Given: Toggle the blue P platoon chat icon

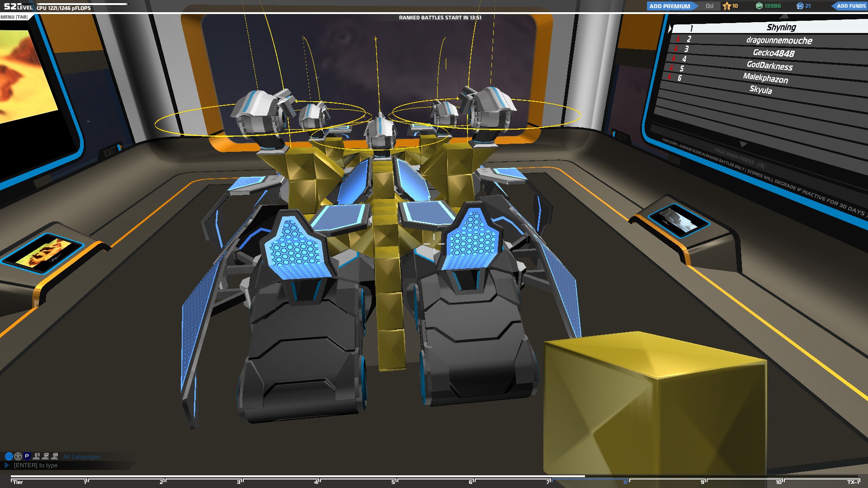Looking at the screenshot, I should point(27,456).
